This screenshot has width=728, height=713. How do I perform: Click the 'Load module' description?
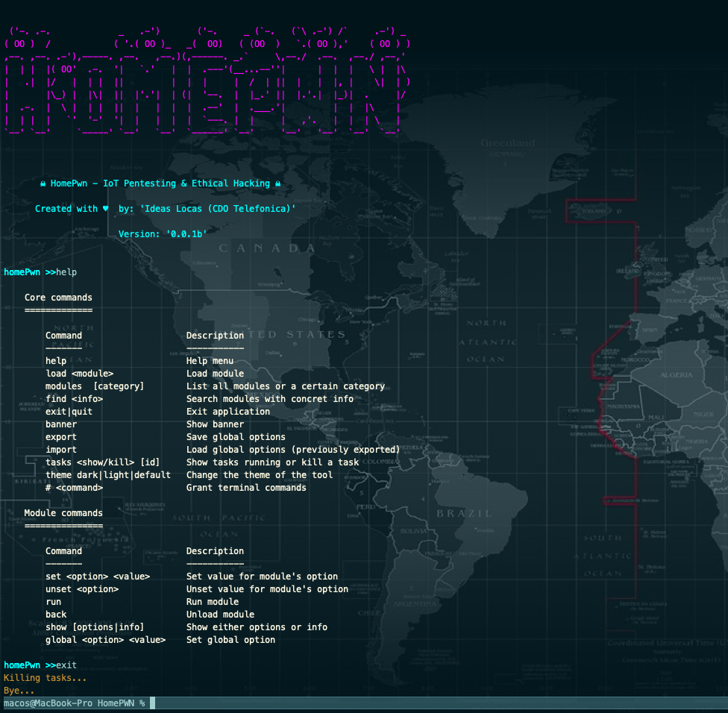pos(215,373)
